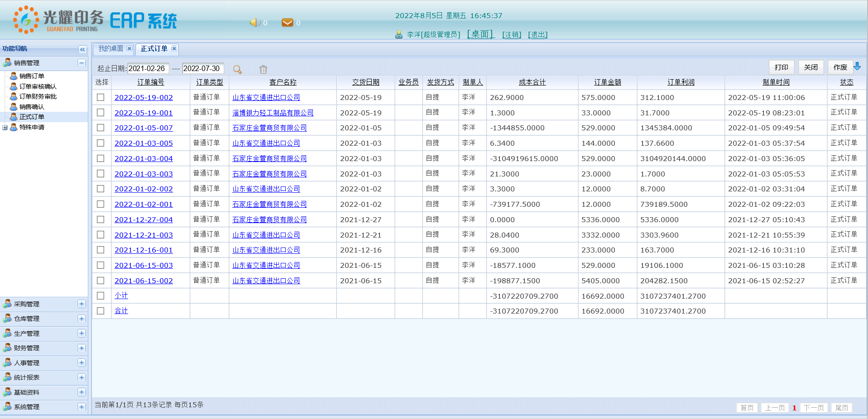Click the 人事管理 section icon
The height and width of the screenshot is (419, 868).
point(7,362)
